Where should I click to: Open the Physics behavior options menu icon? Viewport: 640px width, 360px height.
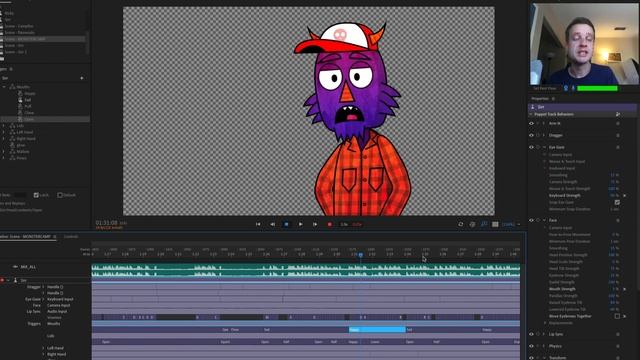coord(618,346)
